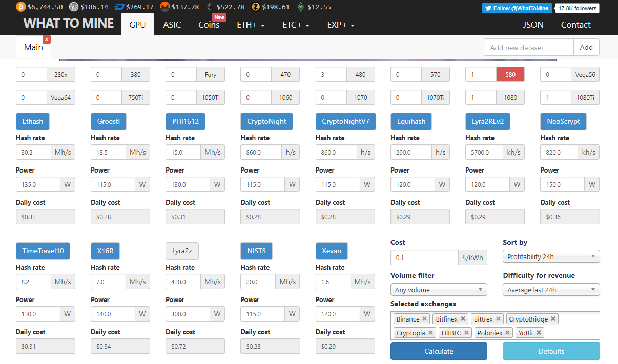Toggle the Groestl algorithm
Screen dimensions: 618x364
109,121
